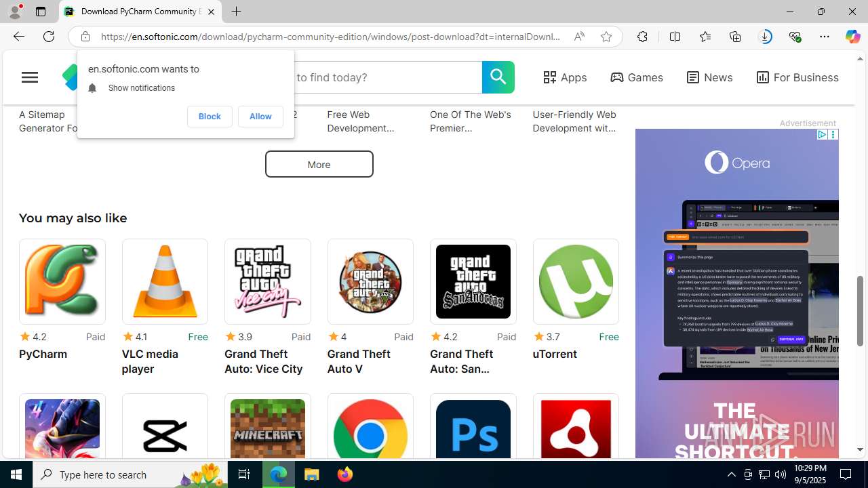Viewport: 868px width, 488px height.
Task: Close the Download PyCharm Community tab
Action: 211,12
